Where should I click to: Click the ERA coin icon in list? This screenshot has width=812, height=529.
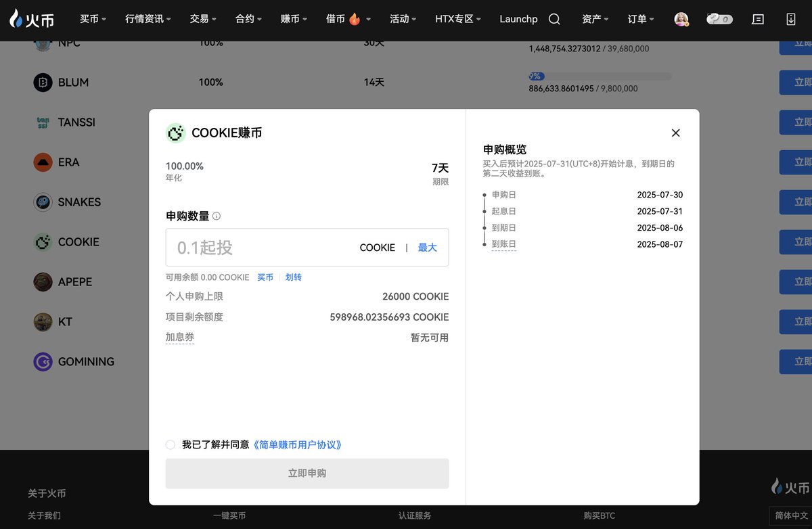(x=43, y=162)
